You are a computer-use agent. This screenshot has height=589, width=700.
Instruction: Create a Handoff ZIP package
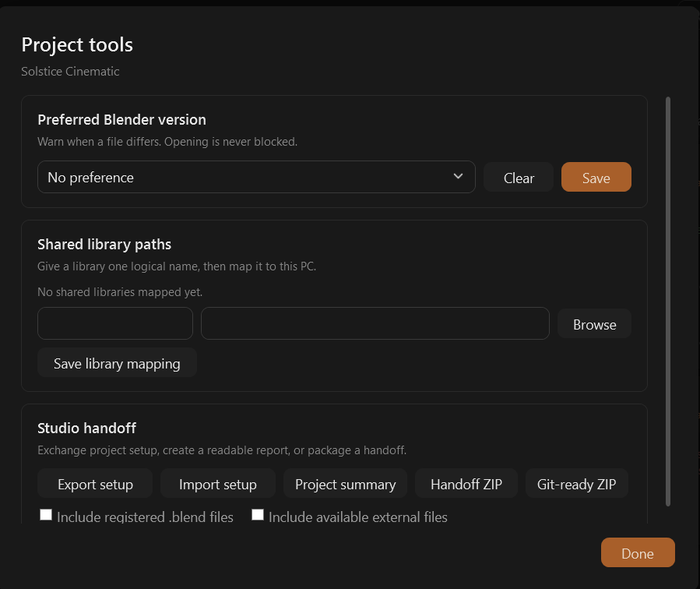(x=466, y=484)
